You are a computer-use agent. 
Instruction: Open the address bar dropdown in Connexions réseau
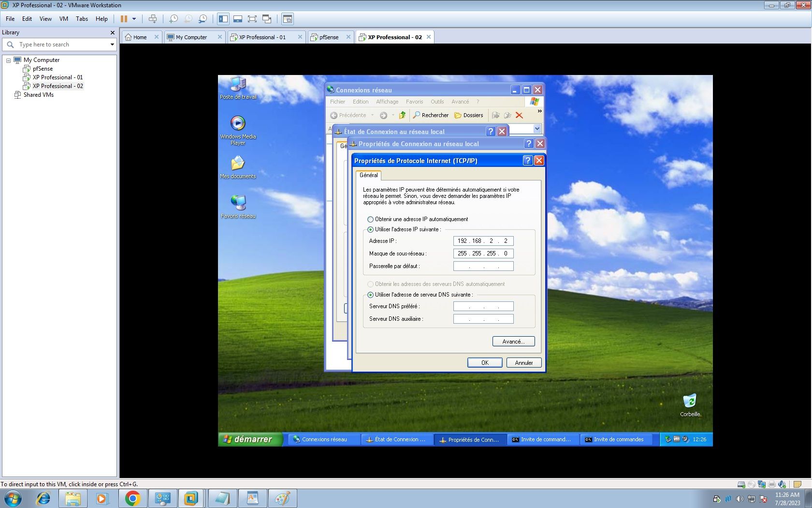coord(537,129)
